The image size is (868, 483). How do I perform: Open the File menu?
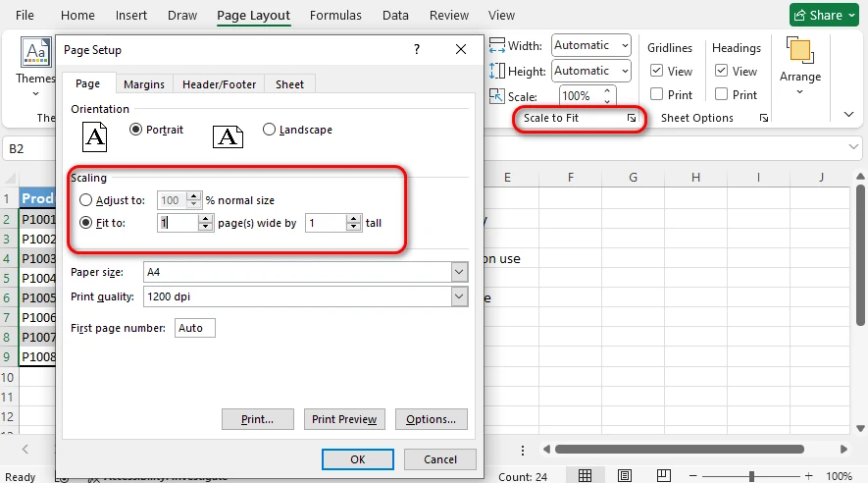tap(25, 16)
